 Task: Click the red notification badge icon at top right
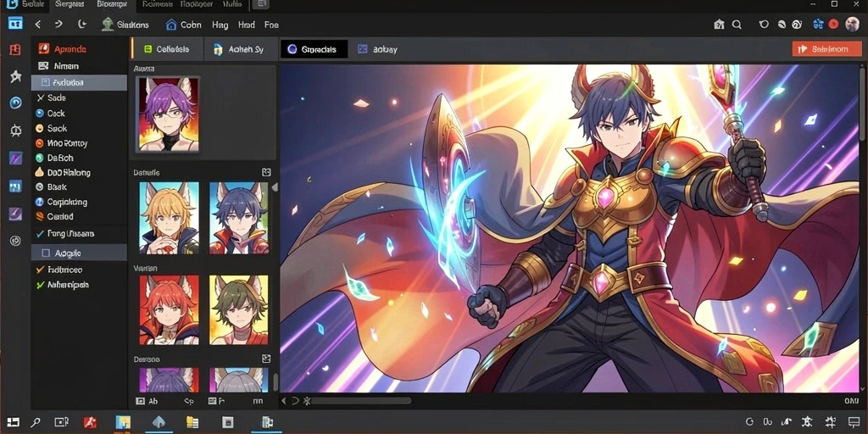pos(834,25)
